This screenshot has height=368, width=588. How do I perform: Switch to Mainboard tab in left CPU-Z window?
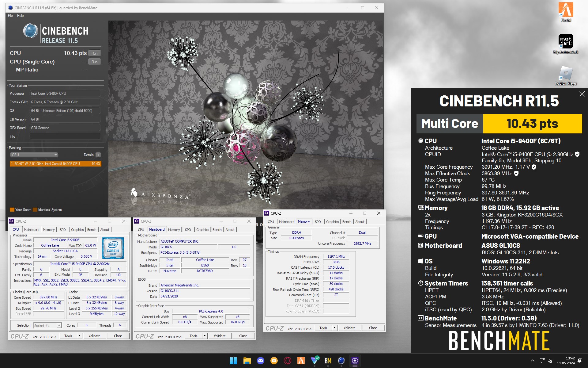coord(32,230)
